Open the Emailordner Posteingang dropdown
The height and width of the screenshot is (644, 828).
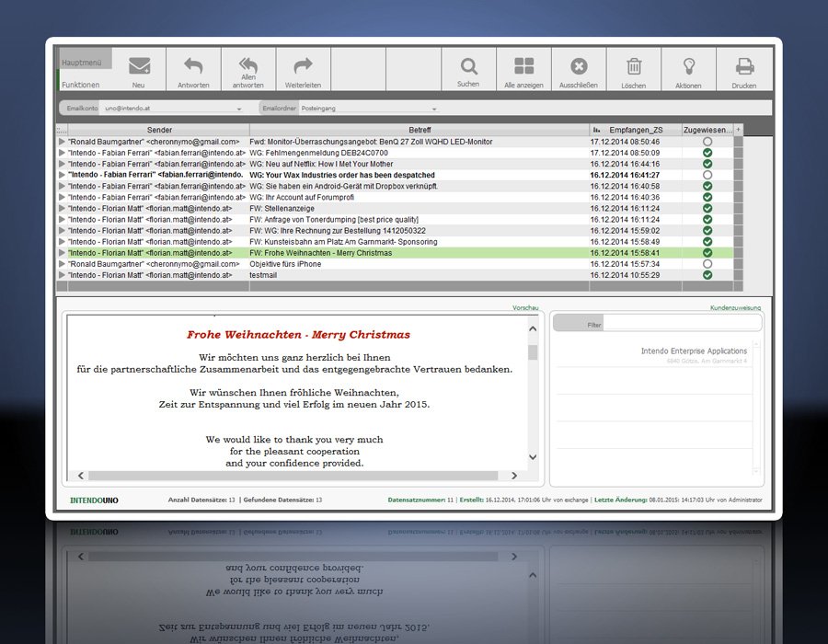click(x=369, y=109)
